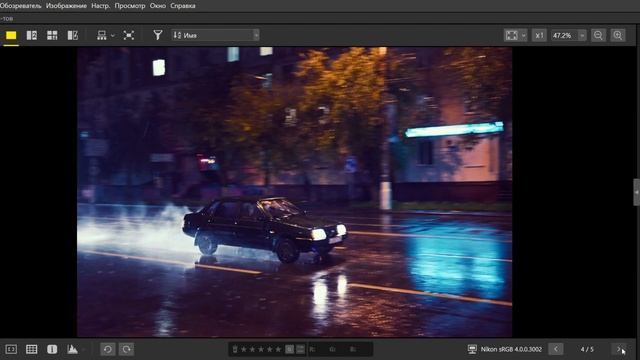The height and width of the screenshot is (360, 640).
Task: Open the Изображение menu
Action: pyautogui.click(x=66, y=6)
